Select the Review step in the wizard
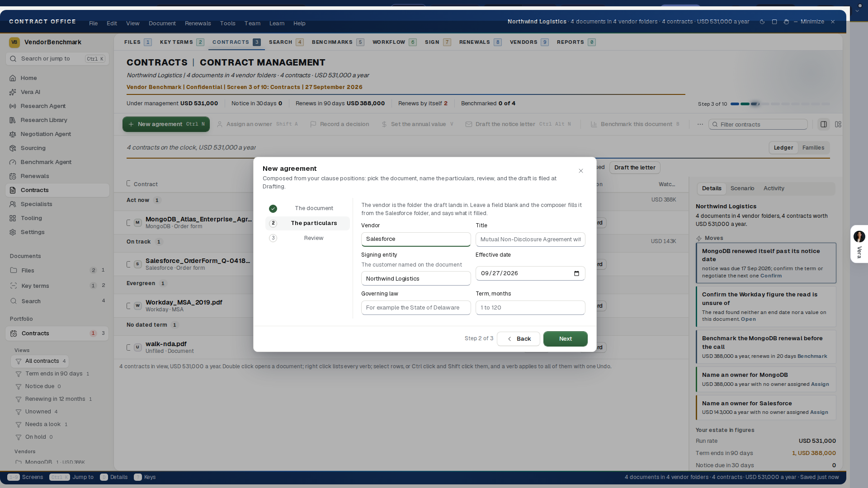 coord(307,238)
